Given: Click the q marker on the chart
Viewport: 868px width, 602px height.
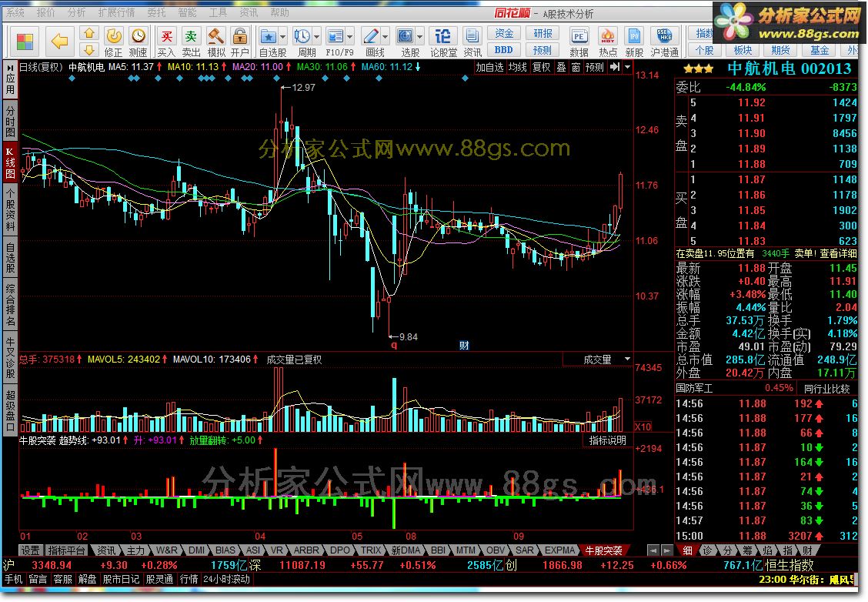Looking at the screenshot, I should coord(394,345).
